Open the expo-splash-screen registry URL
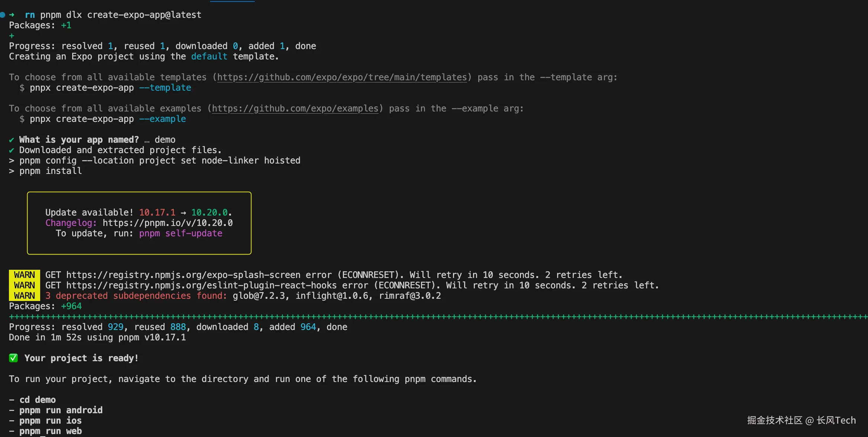Screen dimensions: 868x437 (x=183, y=275)
